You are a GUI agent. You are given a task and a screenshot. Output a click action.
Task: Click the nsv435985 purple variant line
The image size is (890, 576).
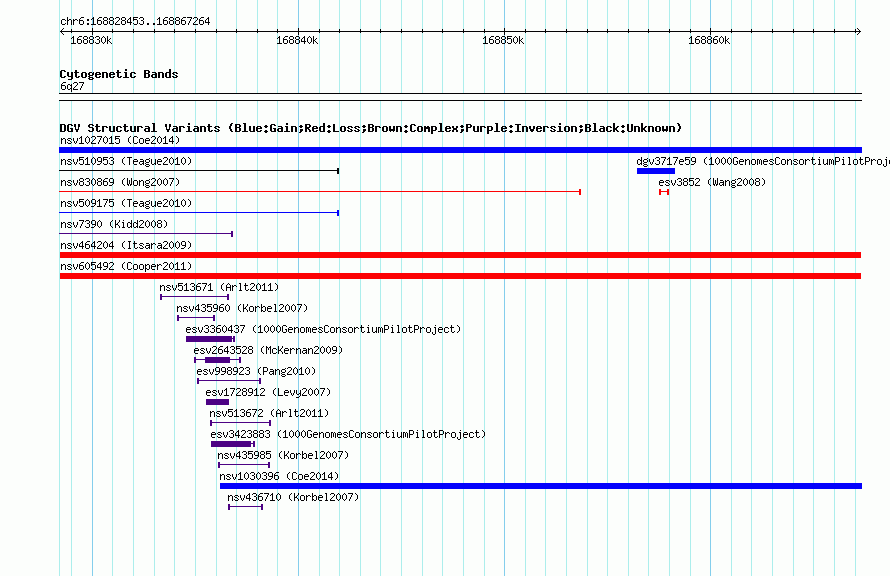[244, 465]
